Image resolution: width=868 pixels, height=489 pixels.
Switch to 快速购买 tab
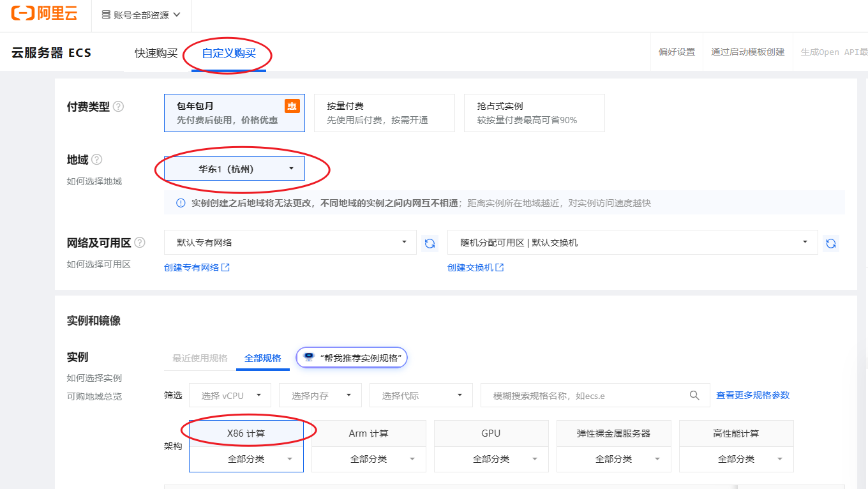156,53
